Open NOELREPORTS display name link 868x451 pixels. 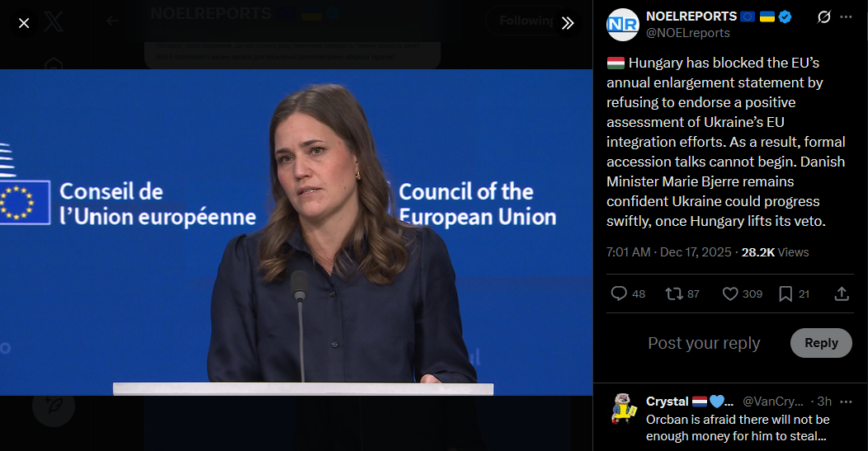[x=691, y=16]
